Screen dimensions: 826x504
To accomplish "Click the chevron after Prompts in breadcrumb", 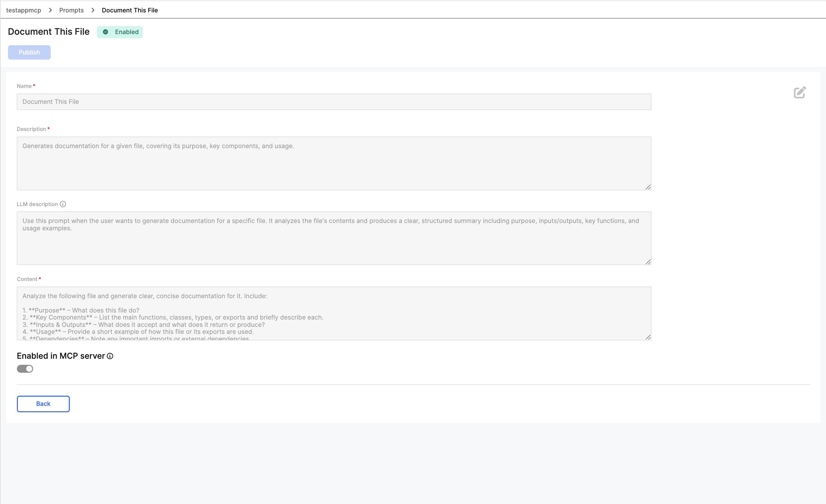I will 93,10.
